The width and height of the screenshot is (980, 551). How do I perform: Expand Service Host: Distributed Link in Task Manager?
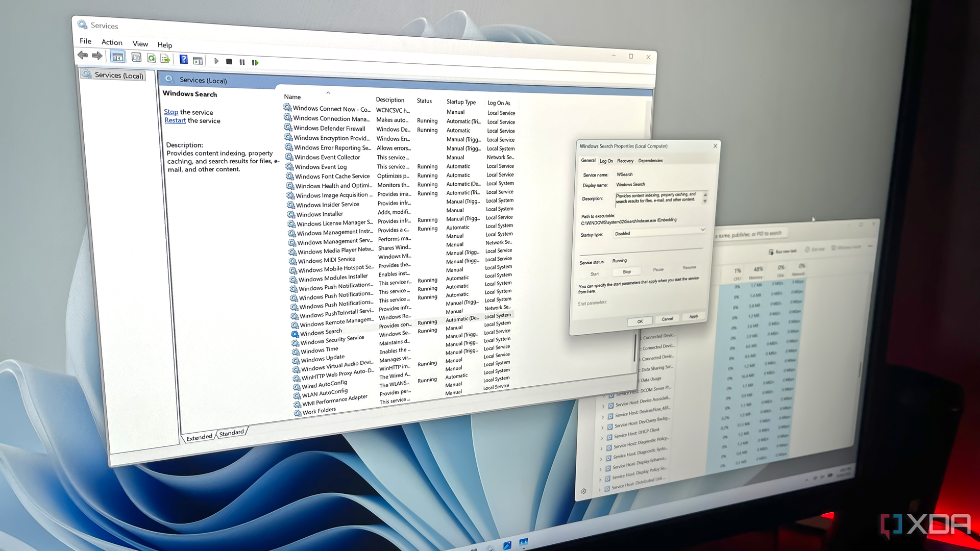pos(600,489)
